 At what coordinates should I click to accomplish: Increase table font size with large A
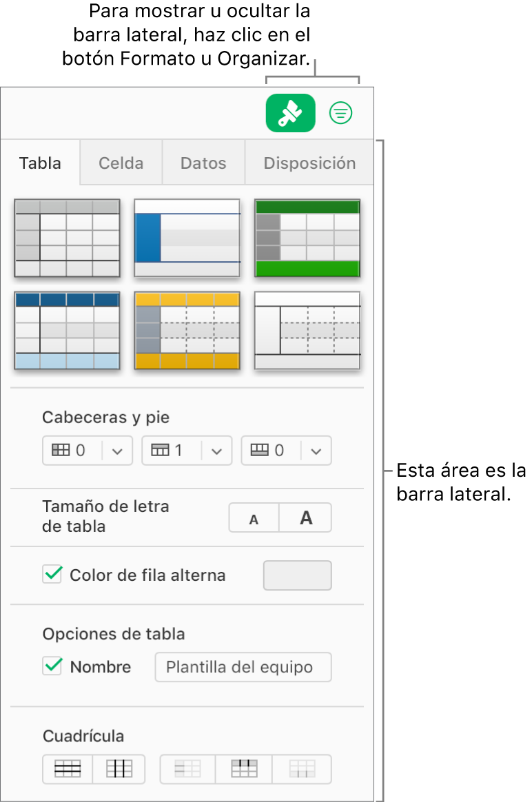point(306,518)
